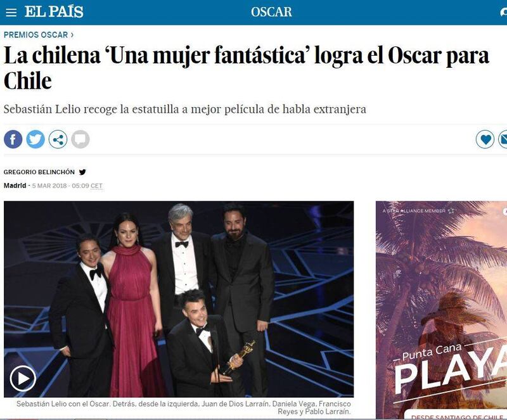Click the EL PAÍS logo
The height and width of the screenshot is (420, 507).
coord(54,12)
